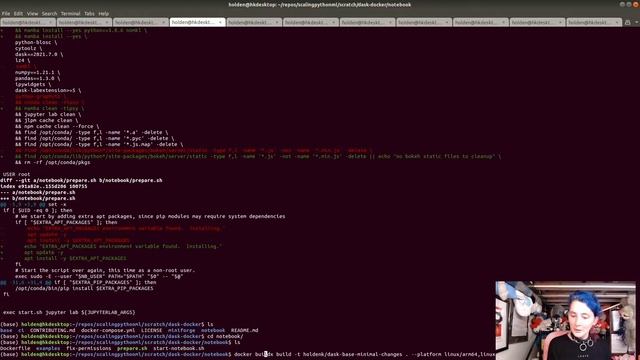
Task: Click 'README.md' in the ls output
Action: click(x=244, y=330)
